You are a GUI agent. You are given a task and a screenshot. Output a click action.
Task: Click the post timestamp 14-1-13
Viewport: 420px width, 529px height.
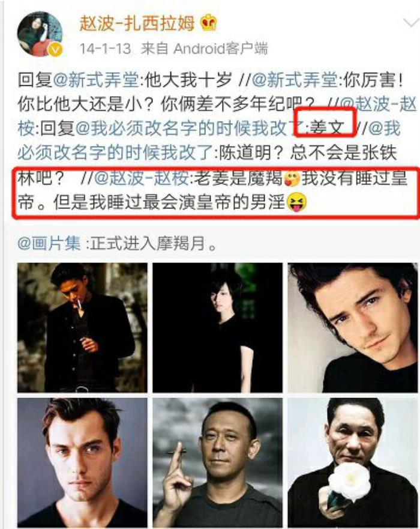[105, 49]
